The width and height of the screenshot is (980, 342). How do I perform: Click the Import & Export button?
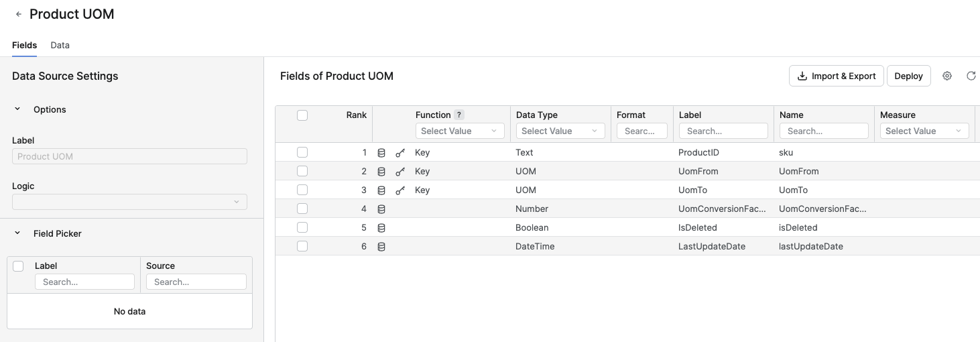[836, 76]
